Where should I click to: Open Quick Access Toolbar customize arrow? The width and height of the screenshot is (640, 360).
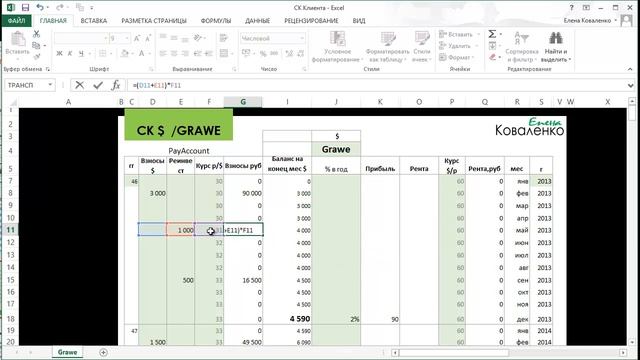coord(91,8)
